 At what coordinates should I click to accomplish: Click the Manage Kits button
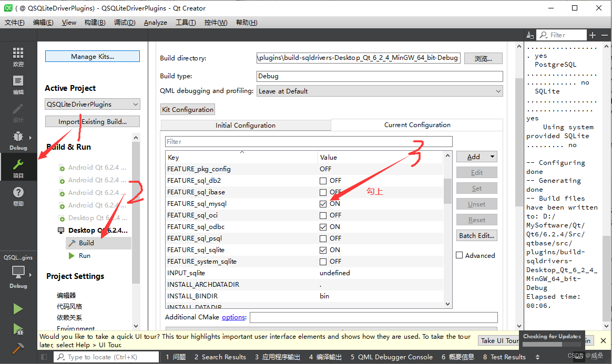(x=92, y=56)
